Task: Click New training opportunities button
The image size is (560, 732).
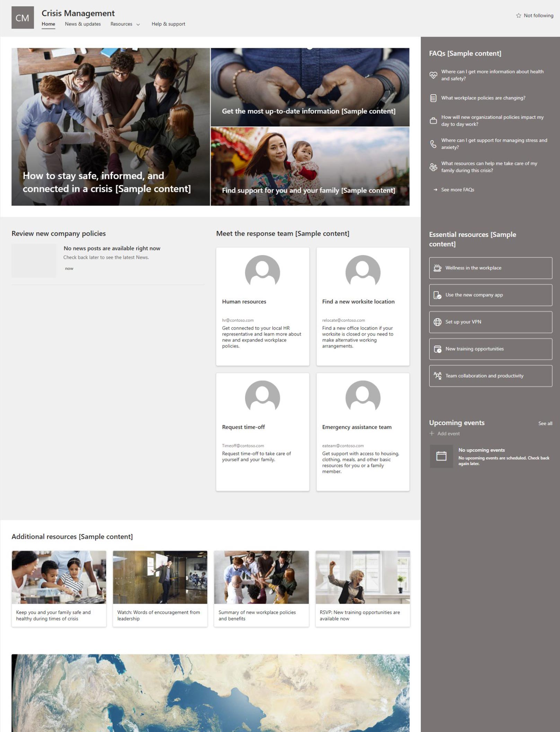Action: point(490,349)
